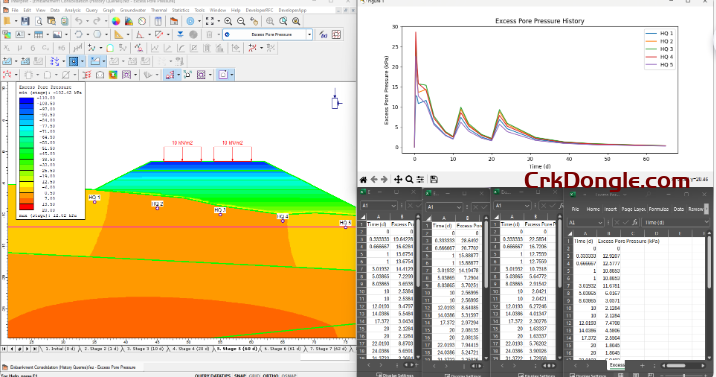This screenshot has height=377, width=716.
Task: Open the Groundwater menu
Action: 133,10
